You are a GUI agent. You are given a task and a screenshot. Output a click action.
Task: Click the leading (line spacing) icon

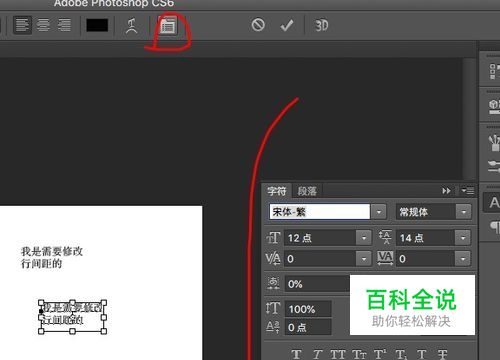pos(385,237)
